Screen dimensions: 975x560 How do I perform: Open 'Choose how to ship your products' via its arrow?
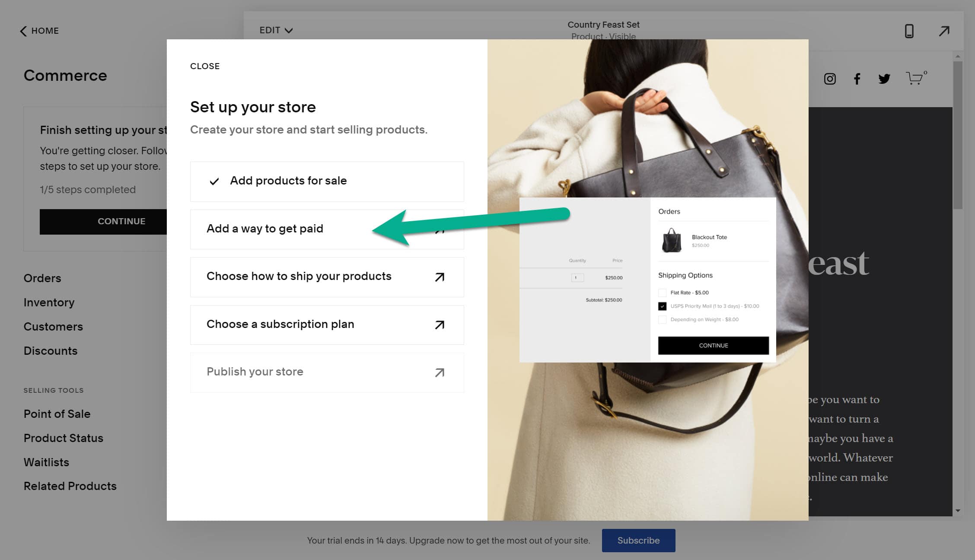(x=440, y=277)
